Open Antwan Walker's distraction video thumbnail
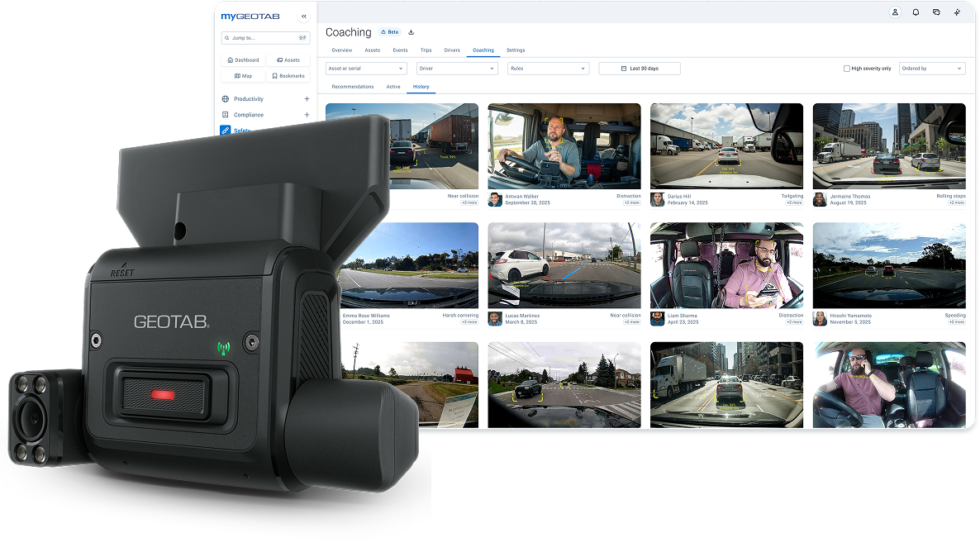The width and height of the screenshot is (980, 552). pos(564,146)
